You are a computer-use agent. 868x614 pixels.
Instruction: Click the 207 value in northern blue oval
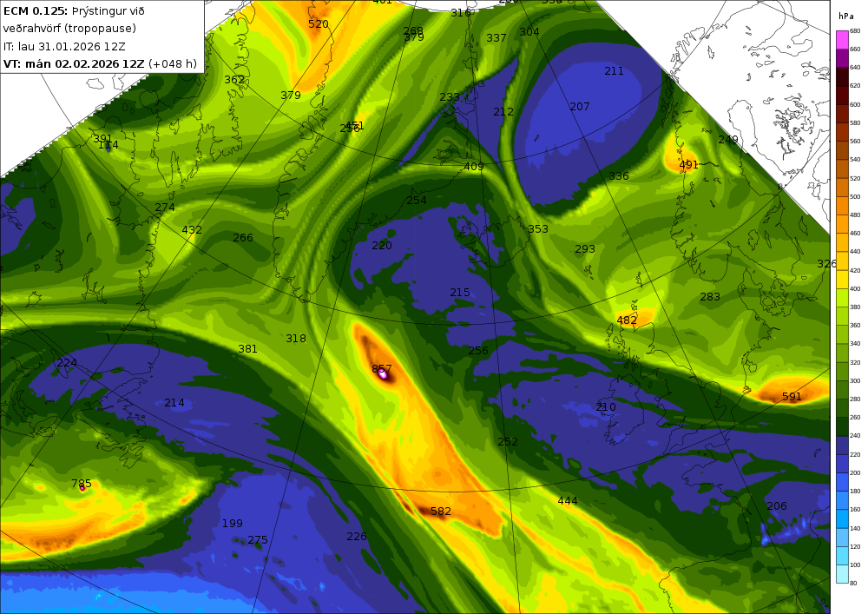[x=580, y=107]
